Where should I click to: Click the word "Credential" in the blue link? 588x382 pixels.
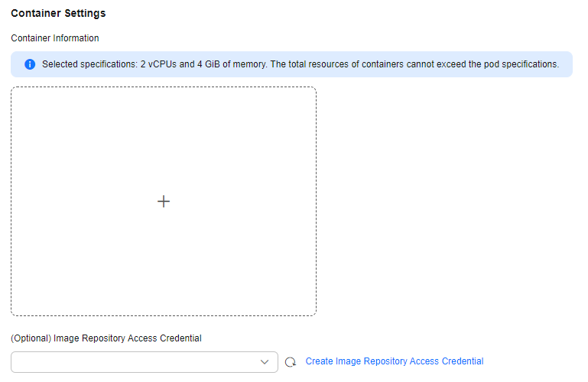[463, 361]
